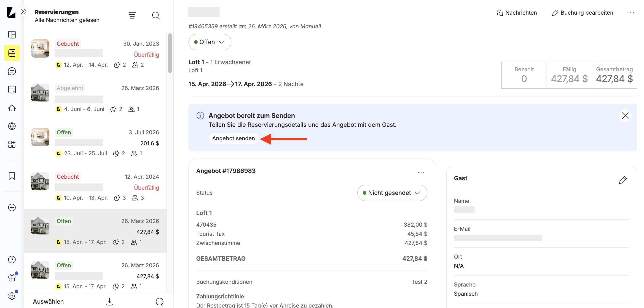Click the booking reference #19465359 line
644x308 pixels.
tap(255, 26)
